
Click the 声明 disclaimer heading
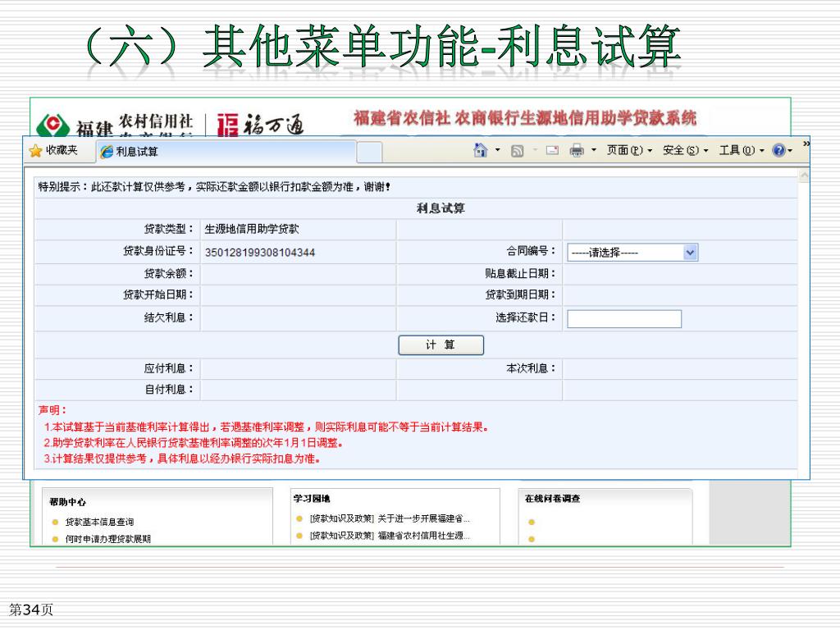click(52, 410)
